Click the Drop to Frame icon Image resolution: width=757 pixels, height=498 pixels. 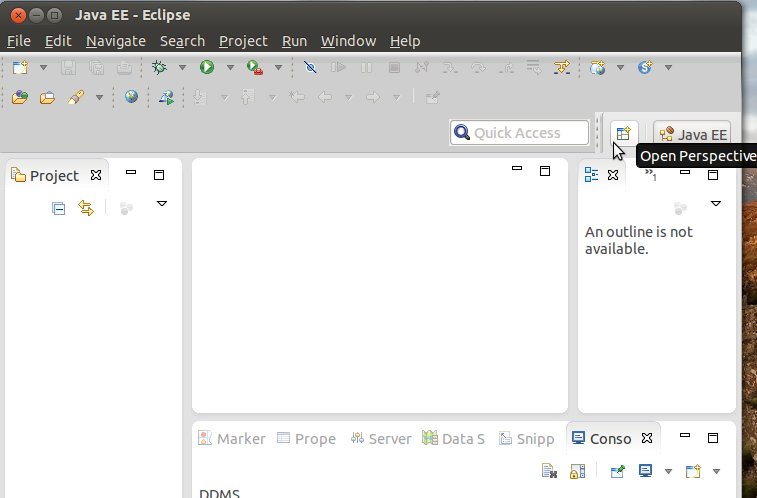point(534,67)
